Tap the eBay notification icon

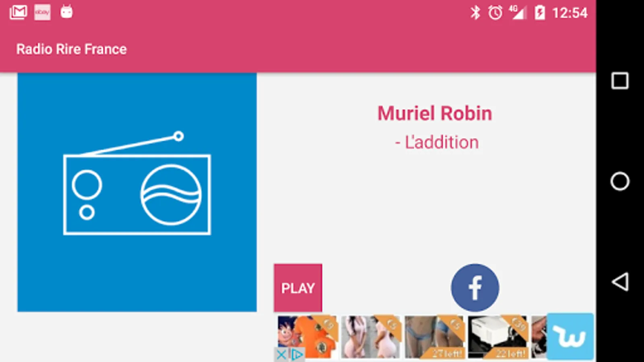pos(42,12)
